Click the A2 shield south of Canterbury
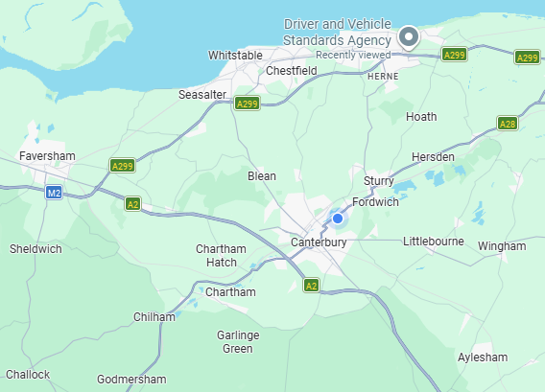The height and width of the screenshot is (392, 545). [311, 286]
